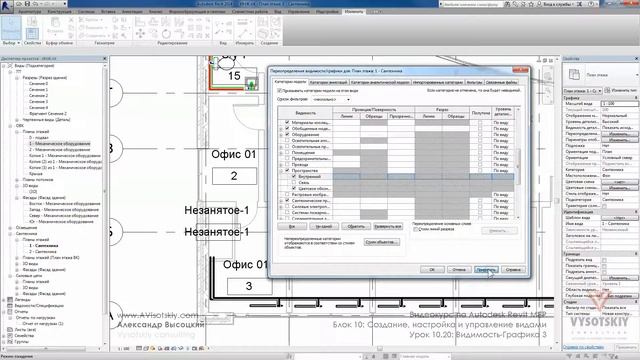Viewport: 640px width, 360px height.
Task: Click the 1:100 scale in view control bar
Action: 124,349
